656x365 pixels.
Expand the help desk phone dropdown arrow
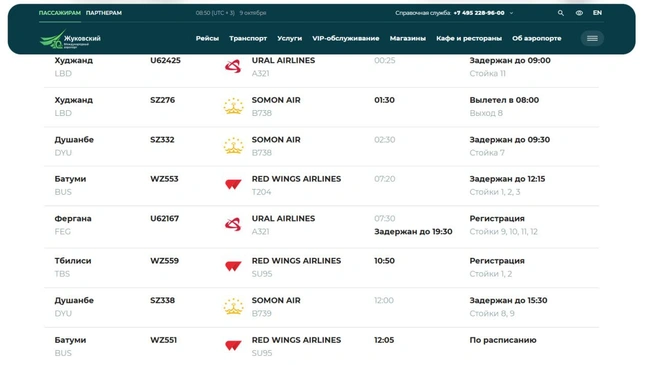click(511, 13)
